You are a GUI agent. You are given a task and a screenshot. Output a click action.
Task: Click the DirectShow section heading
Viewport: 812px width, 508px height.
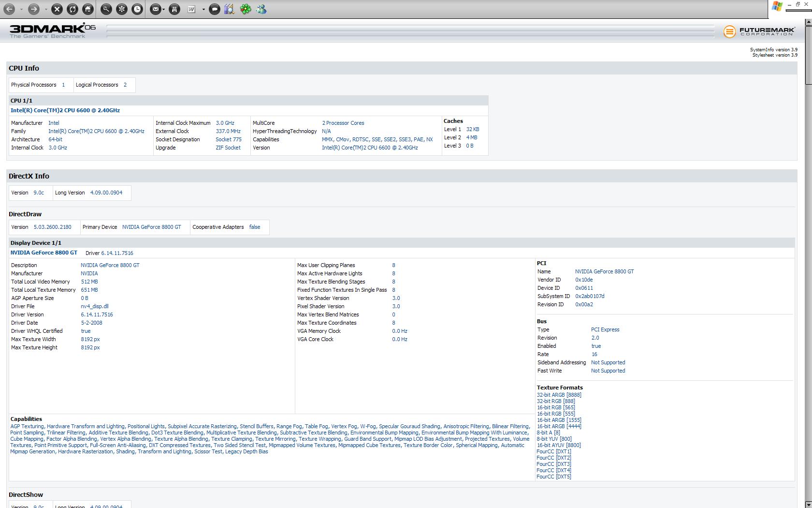pyautogui.click(x=26, y=494)
